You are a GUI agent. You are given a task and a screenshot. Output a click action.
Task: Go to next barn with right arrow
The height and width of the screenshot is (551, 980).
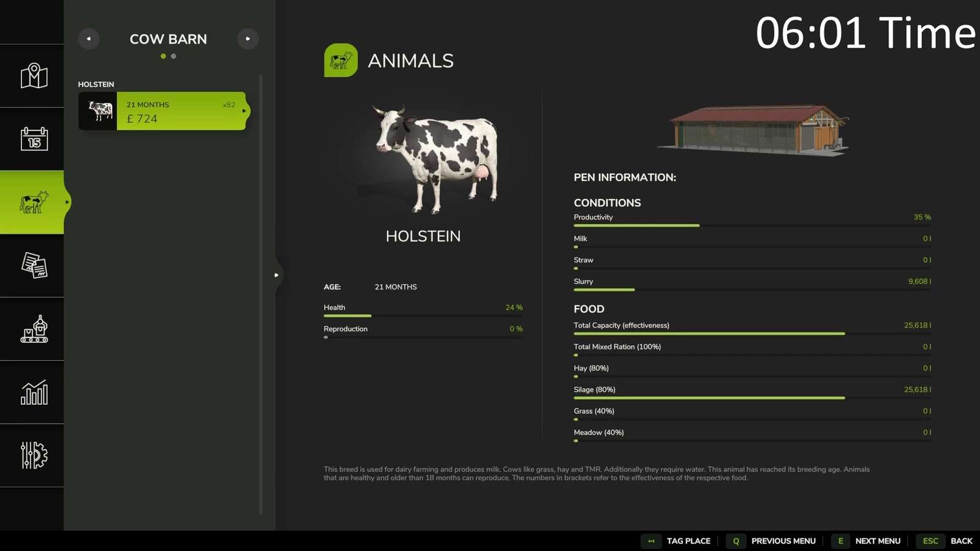(247, 39)
